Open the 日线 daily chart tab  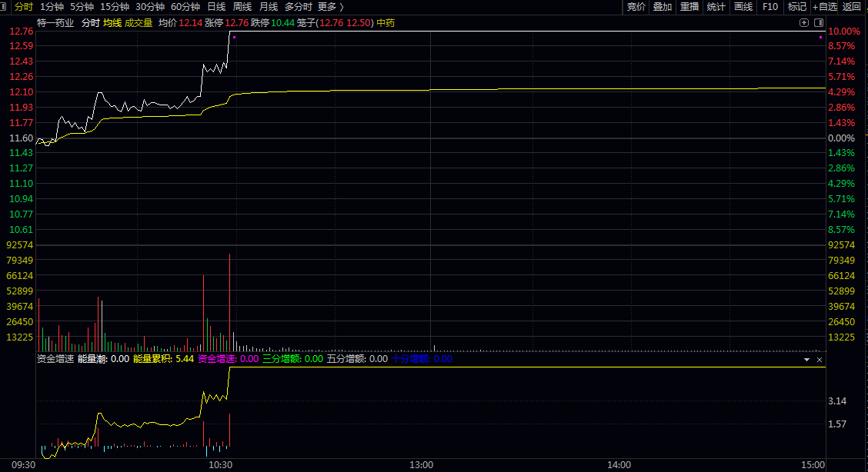(216, 7)
